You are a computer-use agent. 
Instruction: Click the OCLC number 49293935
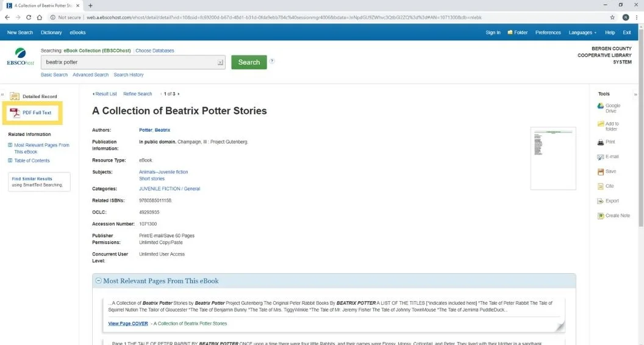coord(149,212)
